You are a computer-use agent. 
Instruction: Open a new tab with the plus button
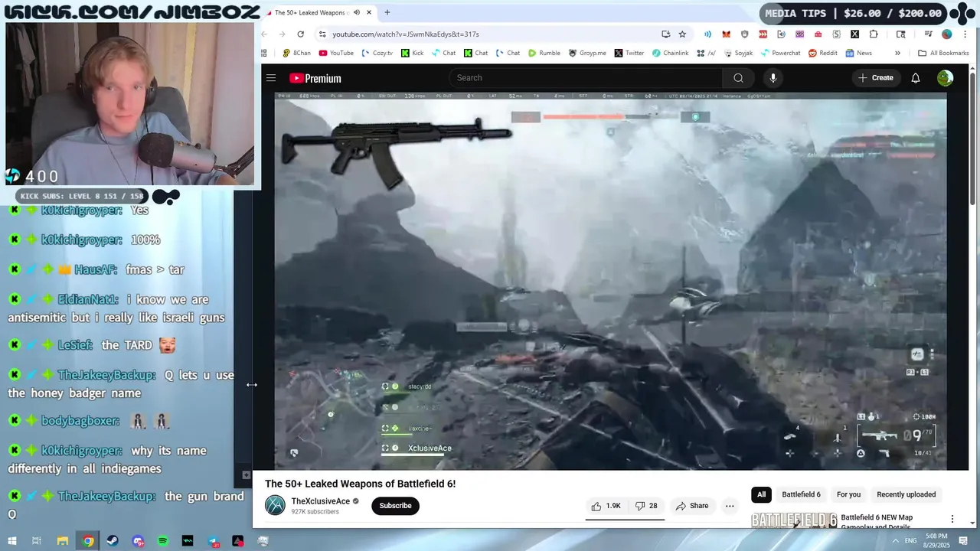[387, 13]
